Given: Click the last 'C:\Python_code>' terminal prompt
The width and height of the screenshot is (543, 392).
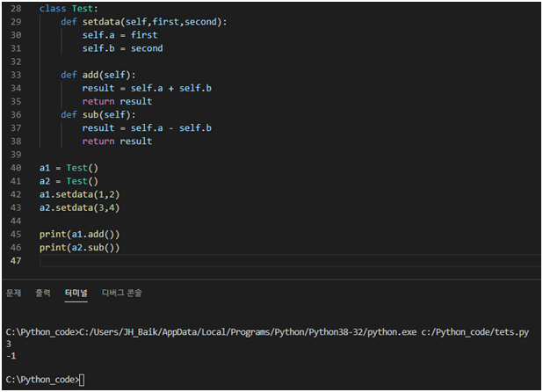Looking at the screenshot, I should 42,380.
